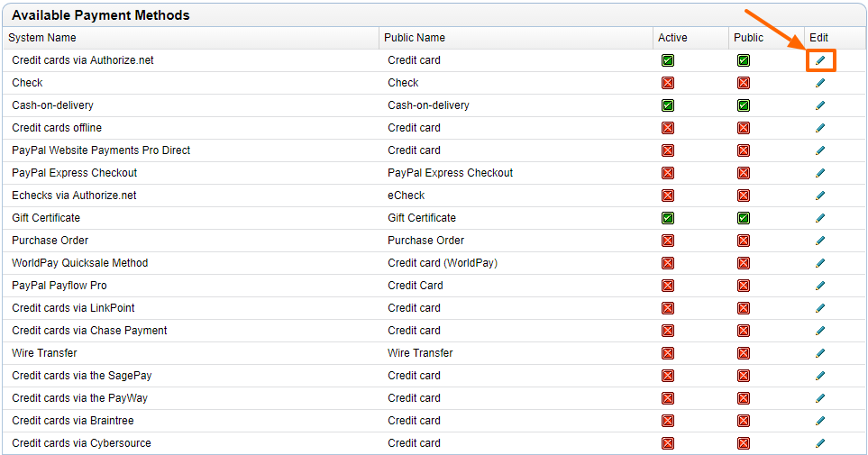Select the Credit cards via the SagePay text
The image size is (868, 455).
click(x=82, y=376)
